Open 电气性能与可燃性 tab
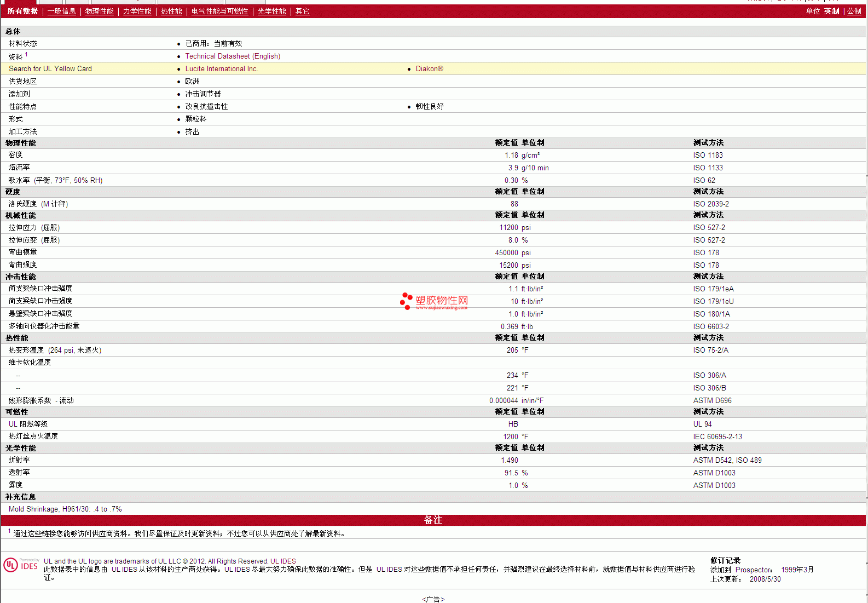The image size is (868, 603). [x=219, y=12]
